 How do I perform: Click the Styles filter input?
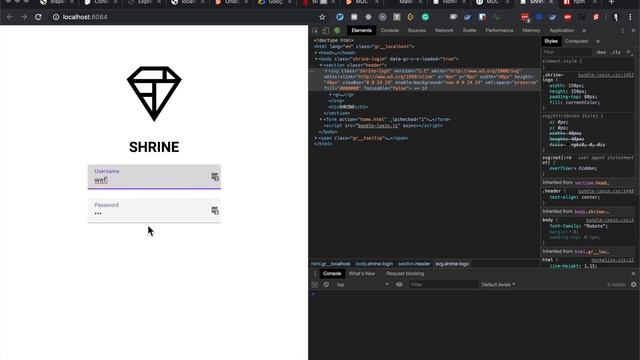pos(567,52)
